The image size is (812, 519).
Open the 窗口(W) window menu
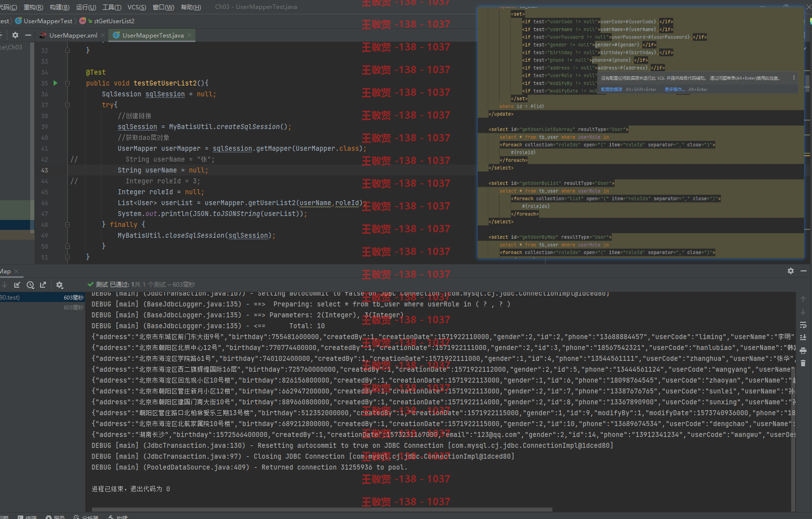[163, 7]
